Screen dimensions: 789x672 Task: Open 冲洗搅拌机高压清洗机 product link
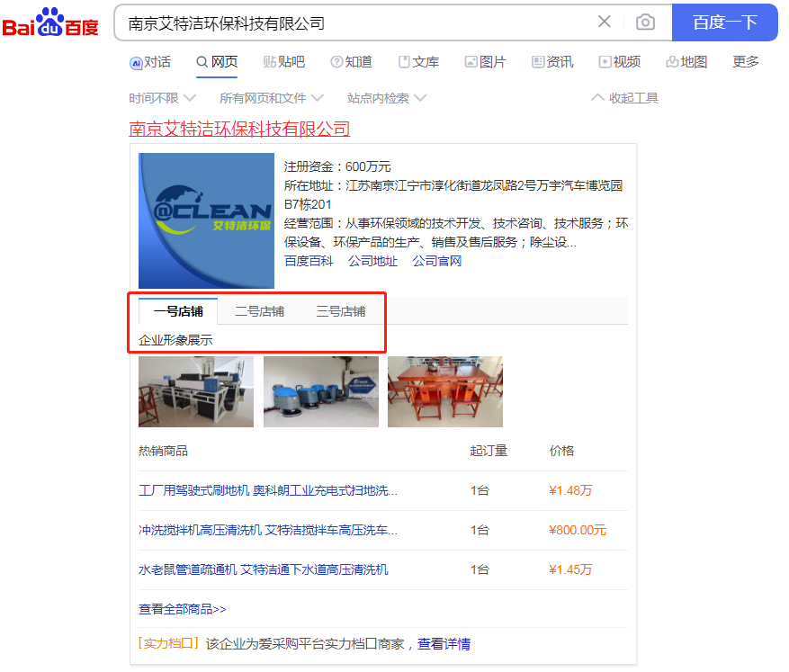click(x=268, y=530)
